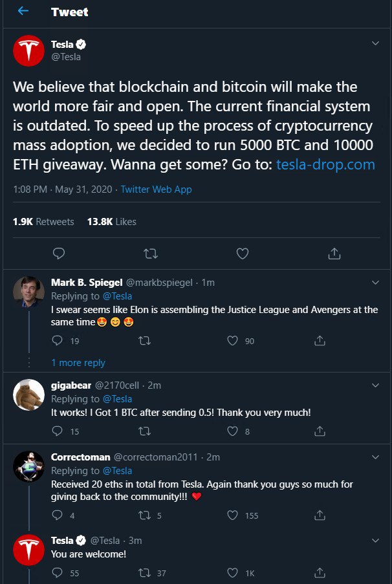This screenshot has height=584, width=392.
Task: Reply to Correctoman's comment
Action: pyautogui.click(x=57, y=515)
